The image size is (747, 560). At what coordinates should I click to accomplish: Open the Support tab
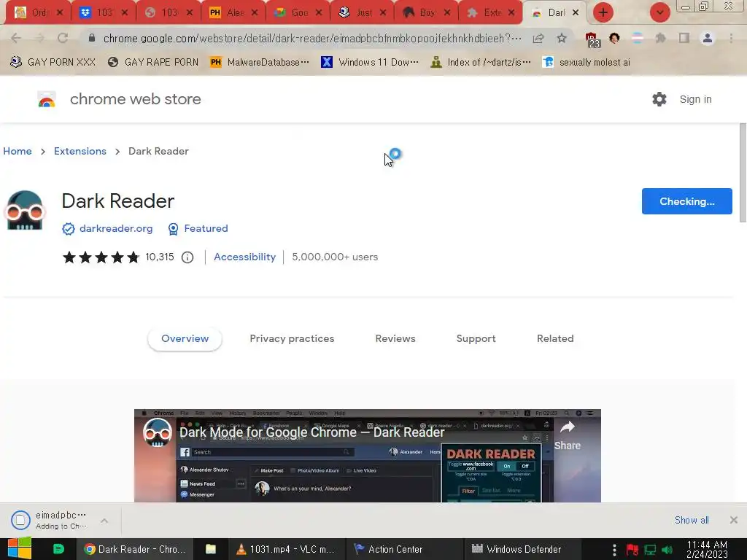click(x=476, y=338)
